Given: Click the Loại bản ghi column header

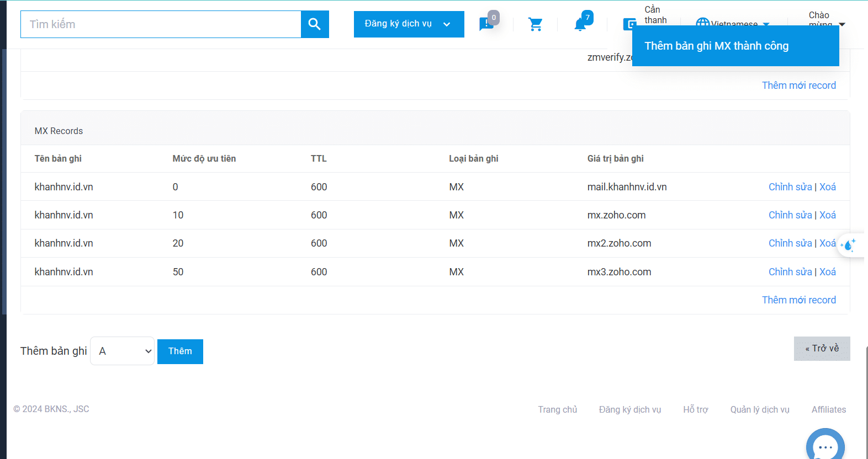Looking at the screenshot, I should click(x=474, y=159).
